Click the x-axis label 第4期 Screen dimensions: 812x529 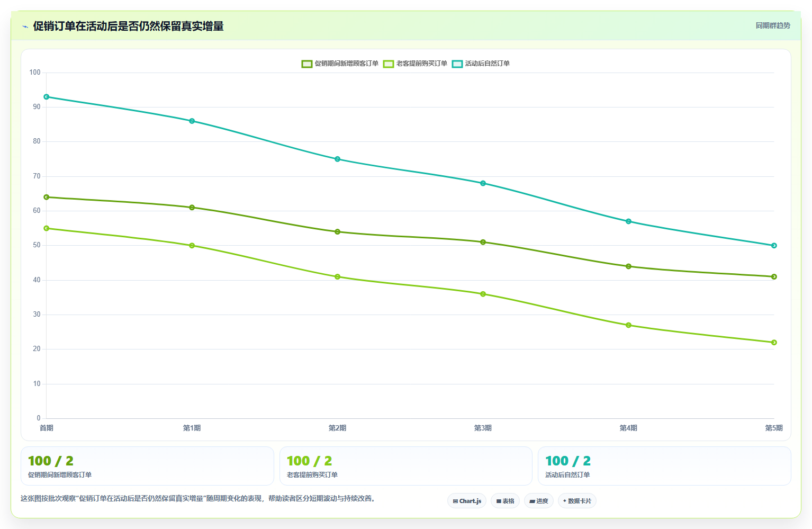pyautogui.click(x=629, y=428)
